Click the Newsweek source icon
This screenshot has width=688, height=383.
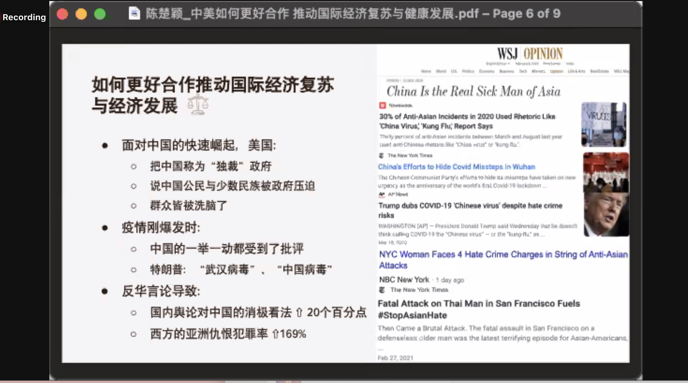[383, 105]
